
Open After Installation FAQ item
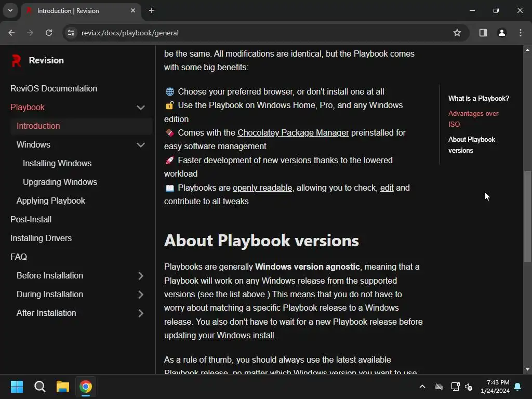click(46, 313)
